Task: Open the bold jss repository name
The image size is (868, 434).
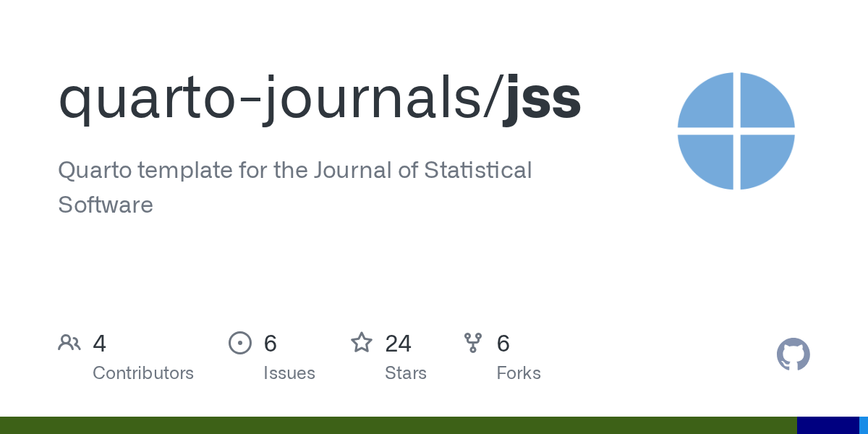Action: pyautogui.click(x=542, y=98)
